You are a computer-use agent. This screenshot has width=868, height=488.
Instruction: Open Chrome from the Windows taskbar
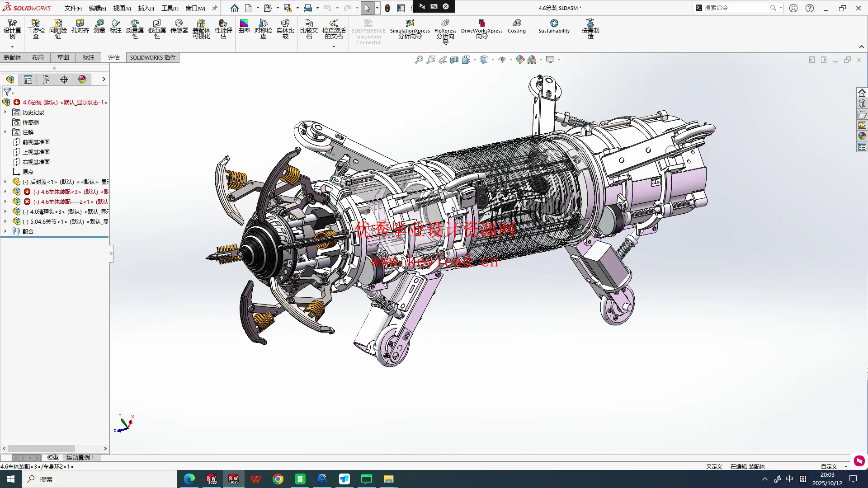(278, 479)
